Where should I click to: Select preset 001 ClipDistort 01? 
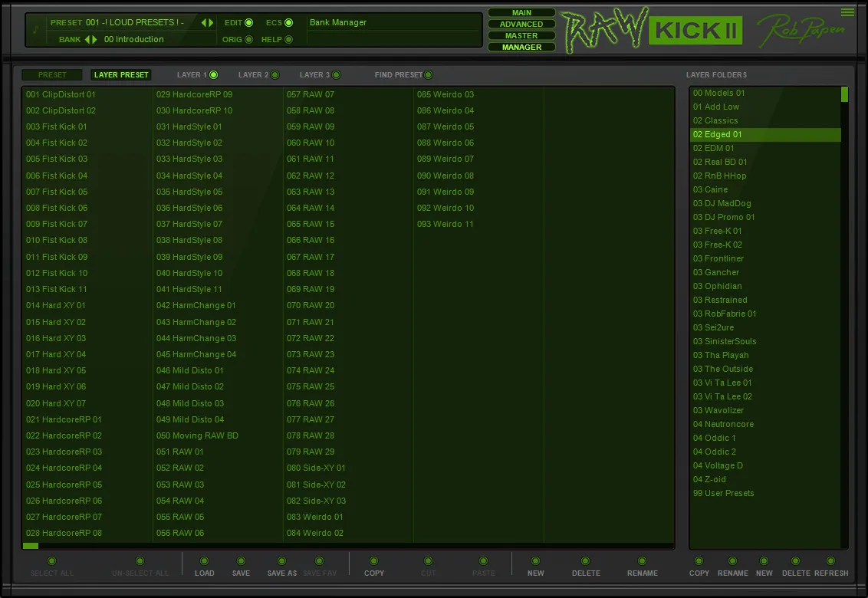87,95
